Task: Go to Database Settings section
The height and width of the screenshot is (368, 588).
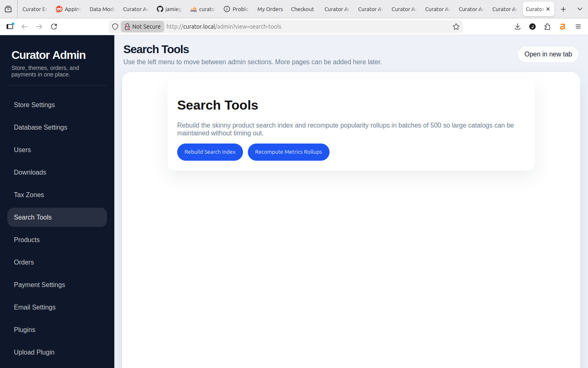Action: (x=57, y=128)
